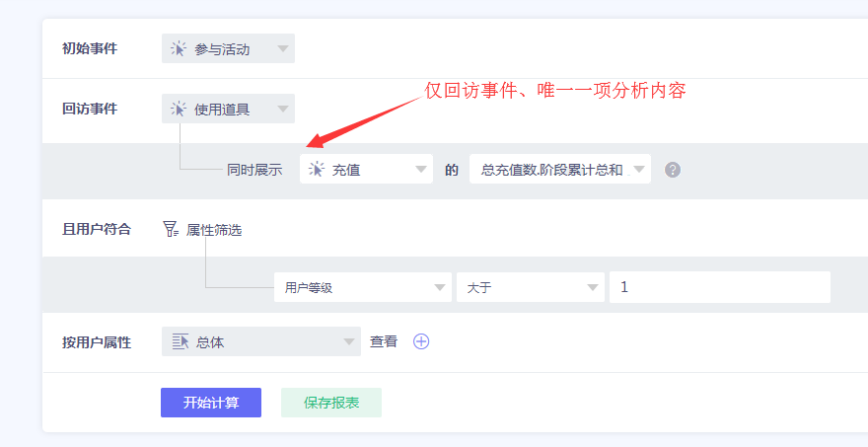Viewport: 868px width, 447px height.
Task: Add a user attribute with the plus icon
Action: tap(421, 341)
